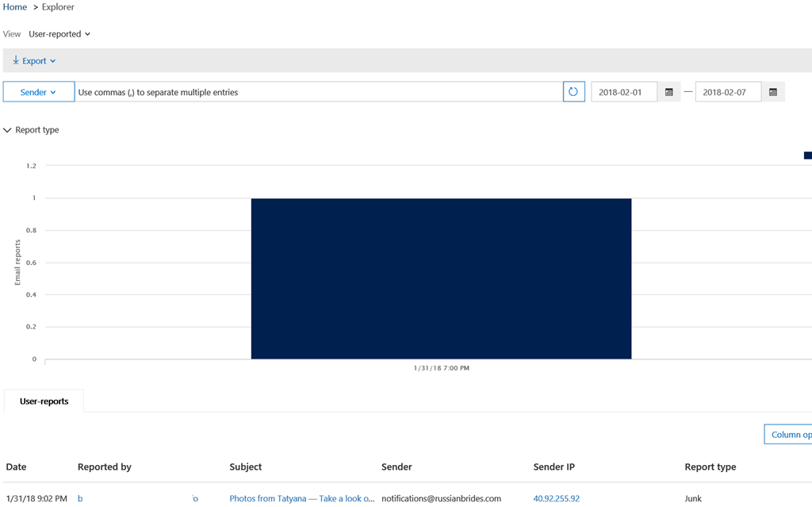812x507 pixels.
Task: Click the refresh icon beside search box
Action: pyautogui.click(x=573, y=92)
